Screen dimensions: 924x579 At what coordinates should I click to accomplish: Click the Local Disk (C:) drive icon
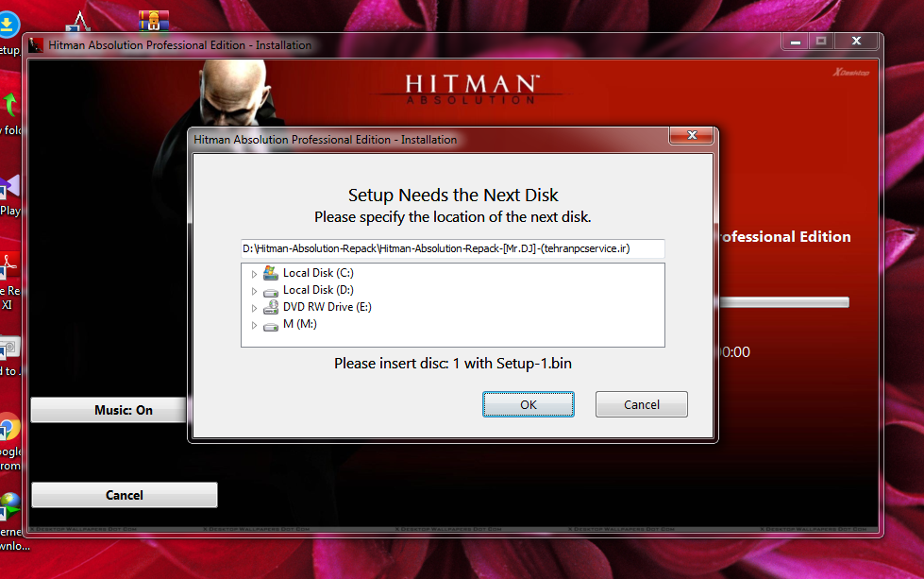271,273
